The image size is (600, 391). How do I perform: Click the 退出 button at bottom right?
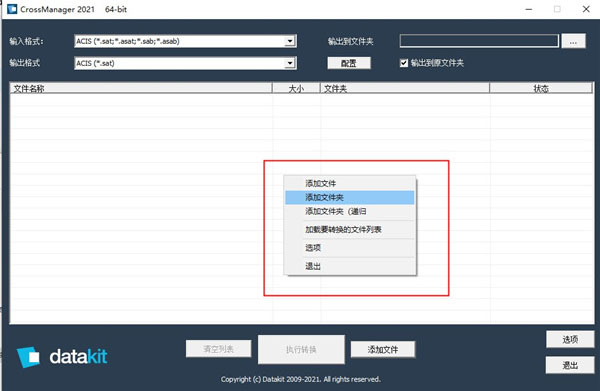pos(570,365)
